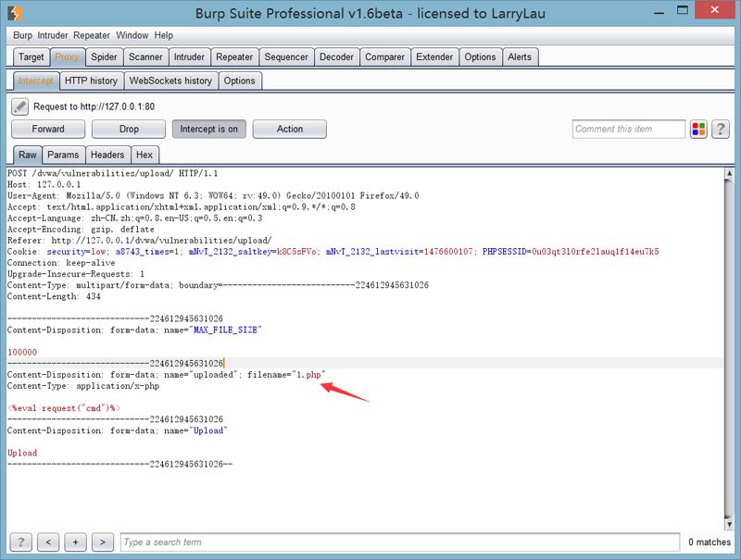
Task: Switch to Headers view tab
Action: click(x=107, y=155)
